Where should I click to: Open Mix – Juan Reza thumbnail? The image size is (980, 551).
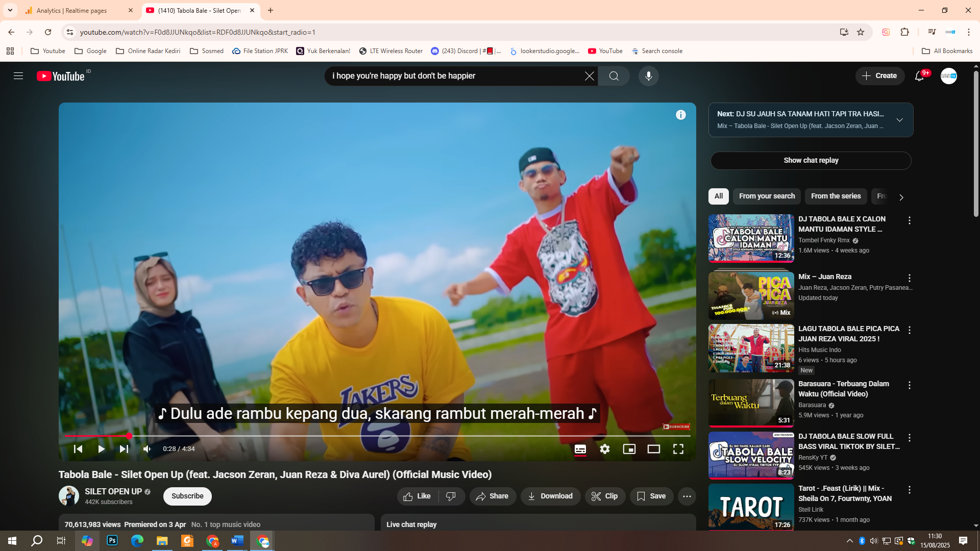coord(751,296)
